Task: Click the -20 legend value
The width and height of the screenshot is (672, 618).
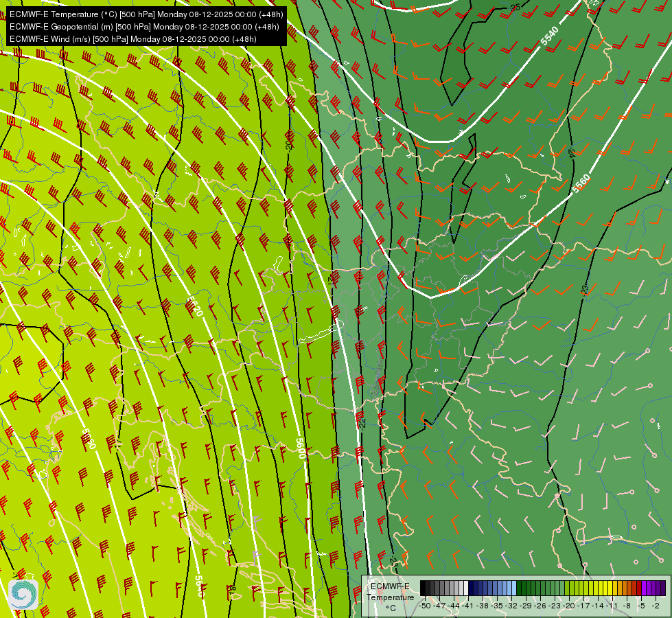Action: point(570,606)
